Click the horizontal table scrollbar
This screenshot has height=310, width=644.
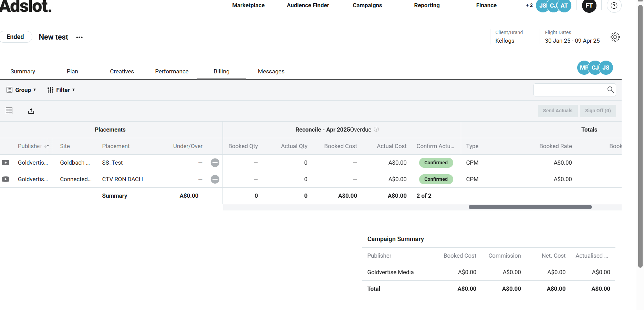(x=530, y=207)
